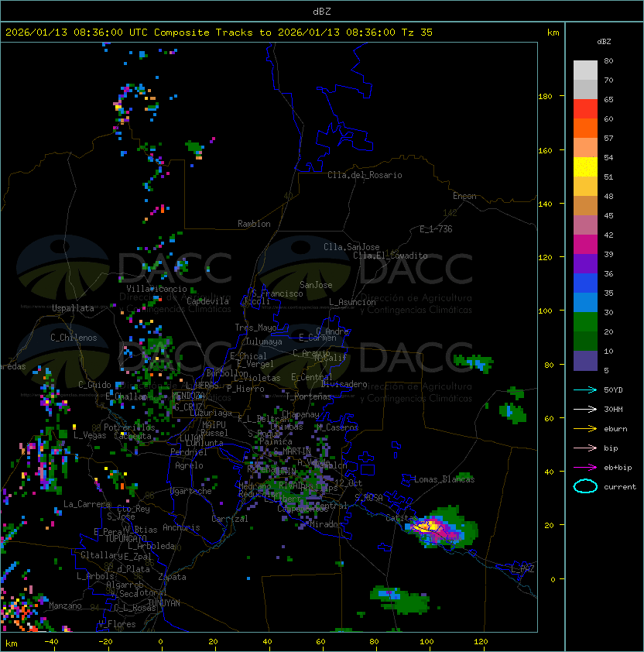Click the 'Tz 35' header value
This screenshot has width=644, height=652.
point(416,33)
